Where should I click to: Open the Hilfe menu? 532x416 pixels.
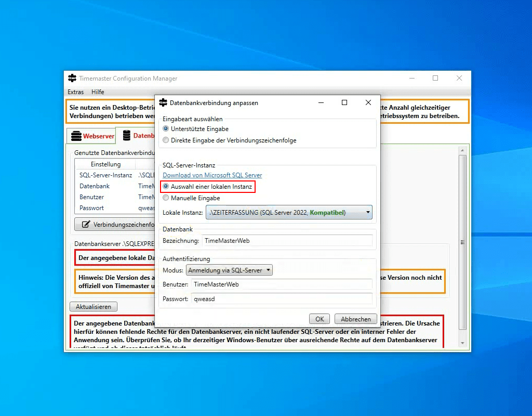tap(98, 92)
